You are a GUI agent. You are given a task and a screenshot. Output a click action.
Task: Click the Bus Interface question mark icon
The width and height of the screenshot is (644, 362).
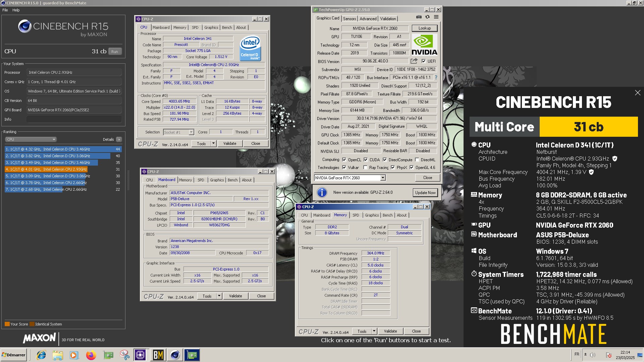click(436, 77)
